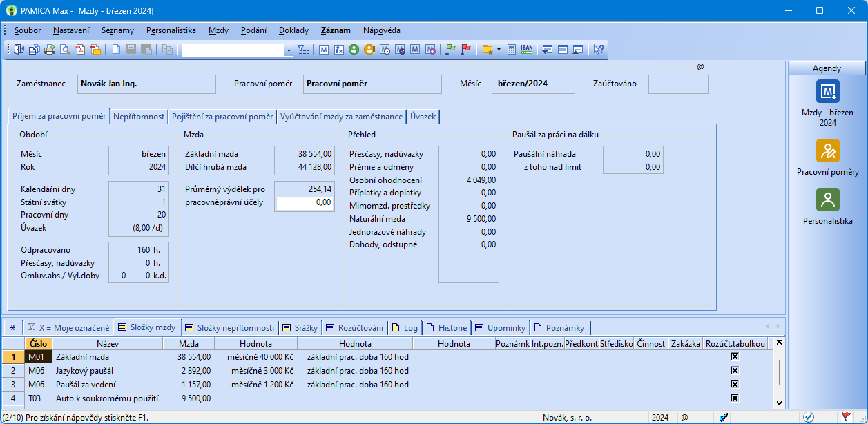Toggle Rozúčt.tabulkou checkbox for Jazykový paušál
This screenshot has width=868, height=424.
pos(735,371)
